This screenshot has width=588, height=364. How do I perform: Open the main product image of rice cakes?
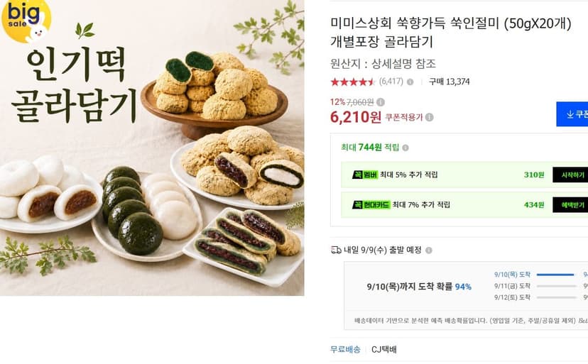tap(152, 148)
